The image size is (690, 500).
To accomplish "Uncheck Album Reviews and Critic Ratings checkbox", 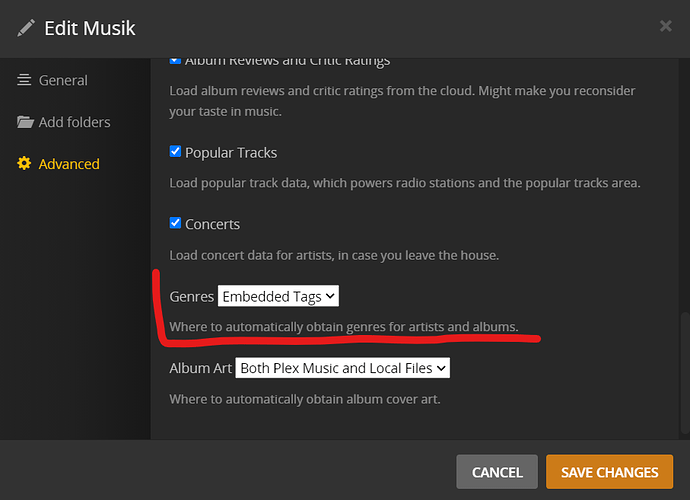I will click(176, 60).
